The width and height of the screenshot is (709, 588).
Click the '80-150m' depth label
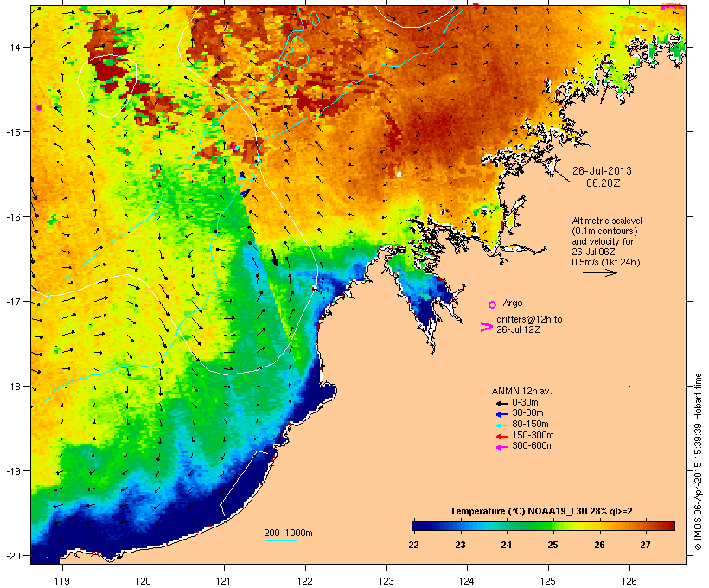pos(530,425)
